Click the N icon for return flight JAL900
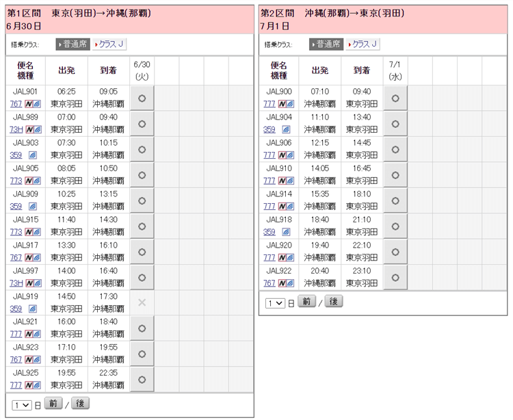 coord(282,104)
